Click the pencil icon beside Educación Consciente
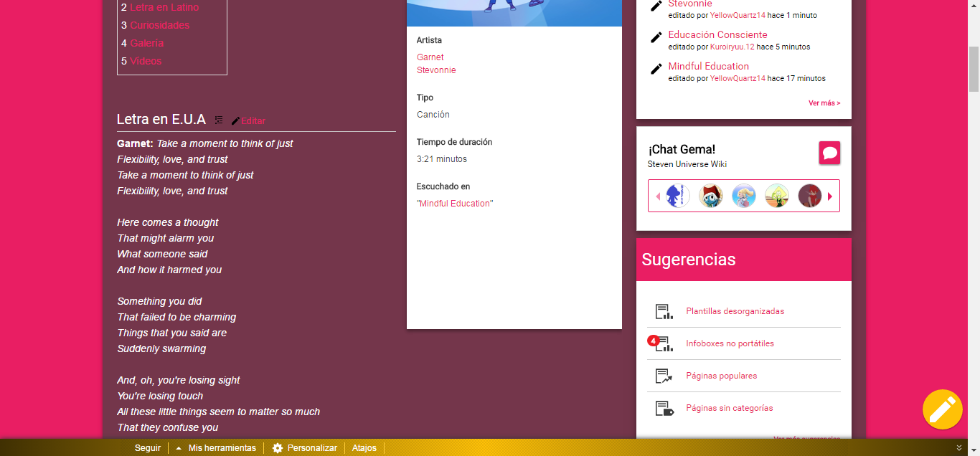 pyautogui.click(x=656, y=37)
